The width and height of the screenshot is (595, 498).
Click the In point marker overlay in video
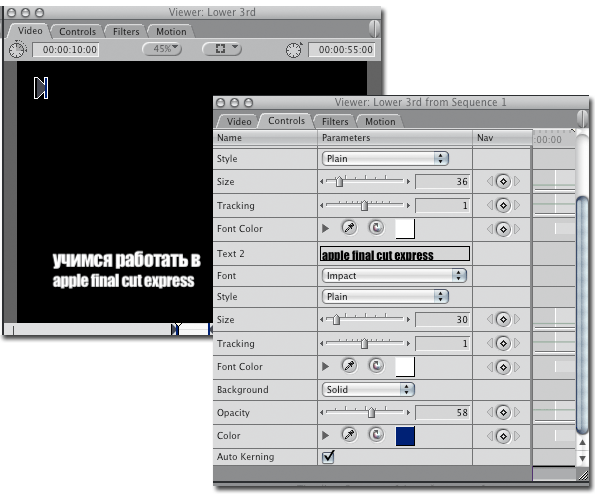tap(41, 88)
